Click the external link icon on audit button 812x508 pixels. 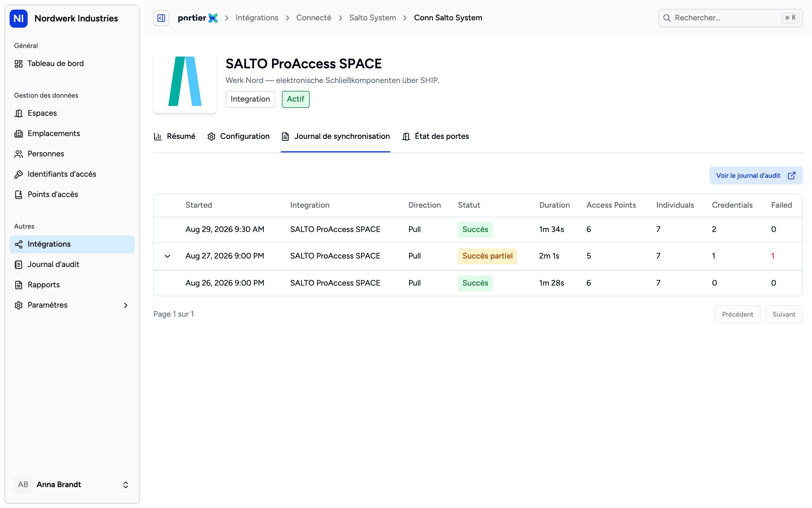(x=791, y=176)
